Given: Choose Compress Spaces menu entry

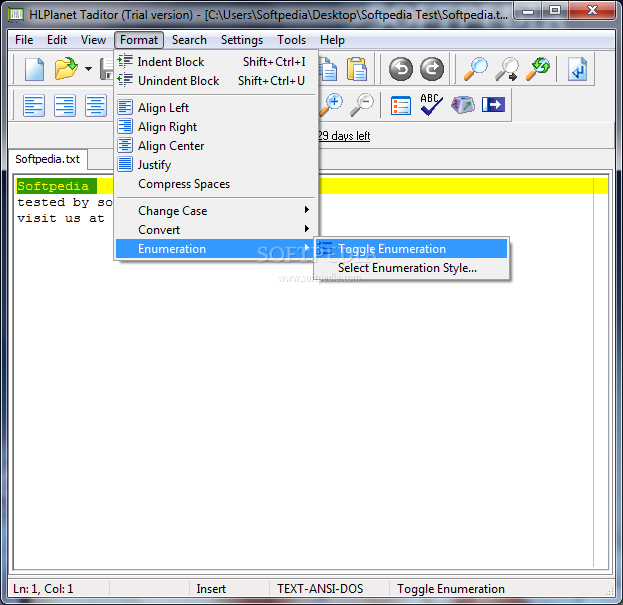Looking at the screenshot, I should click(x=217, y=184).
